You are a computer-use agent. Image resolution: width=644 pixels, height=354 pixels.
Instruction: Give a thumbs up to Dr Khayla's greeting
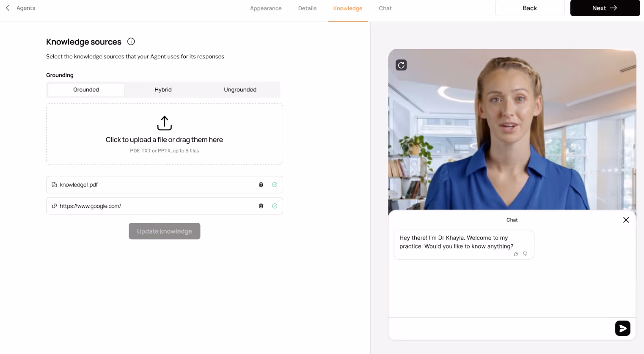tap(516, 254)
